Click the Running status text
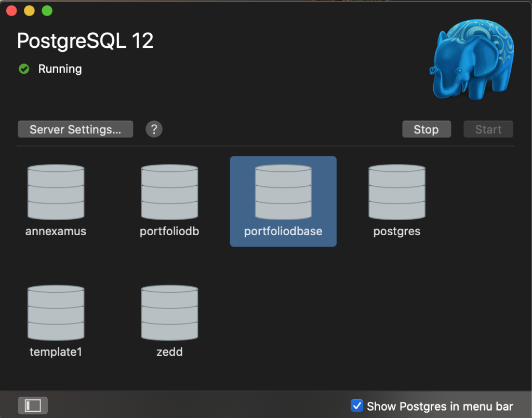The image size is (532, 418). (60, 69)
